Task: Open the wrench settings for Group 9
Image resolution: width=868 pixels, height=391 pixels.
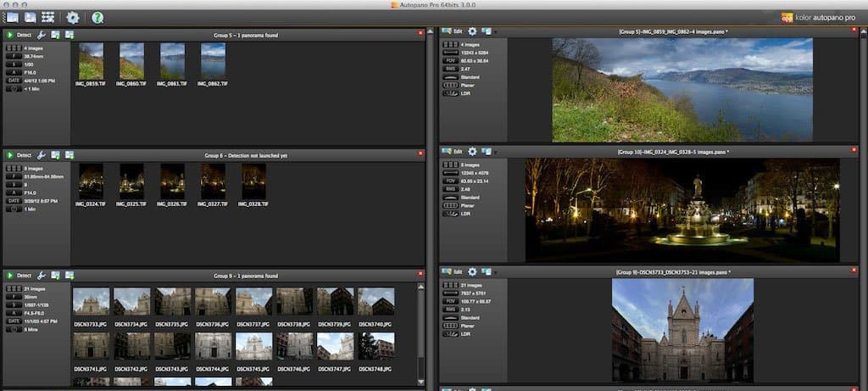Action: click(x=41, y=276)
